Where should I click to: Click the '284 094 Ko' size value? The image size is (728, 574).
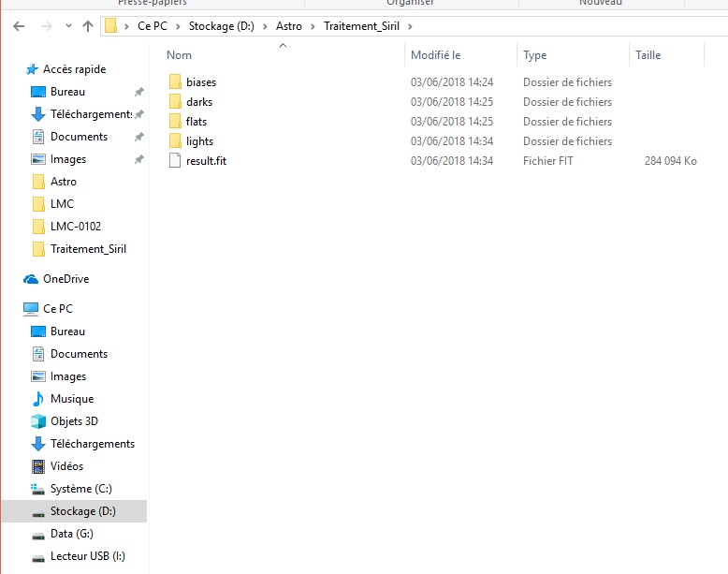pos(670,161)
